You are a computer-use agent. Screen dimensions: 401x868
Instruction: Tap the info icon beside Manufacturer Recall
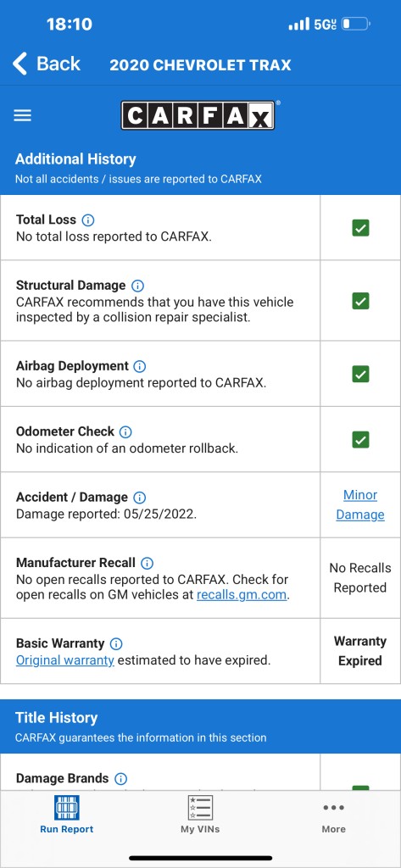pyautogui.click(x=147, y=563)
